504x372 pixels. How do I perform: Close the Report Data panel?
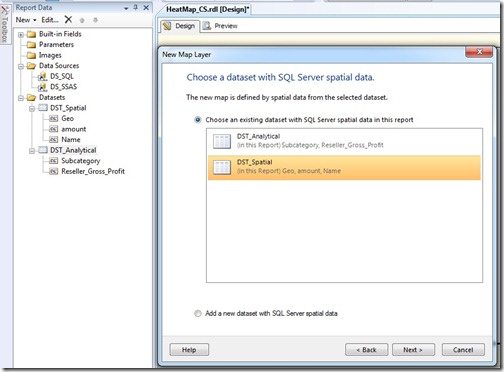coord(146,7)
